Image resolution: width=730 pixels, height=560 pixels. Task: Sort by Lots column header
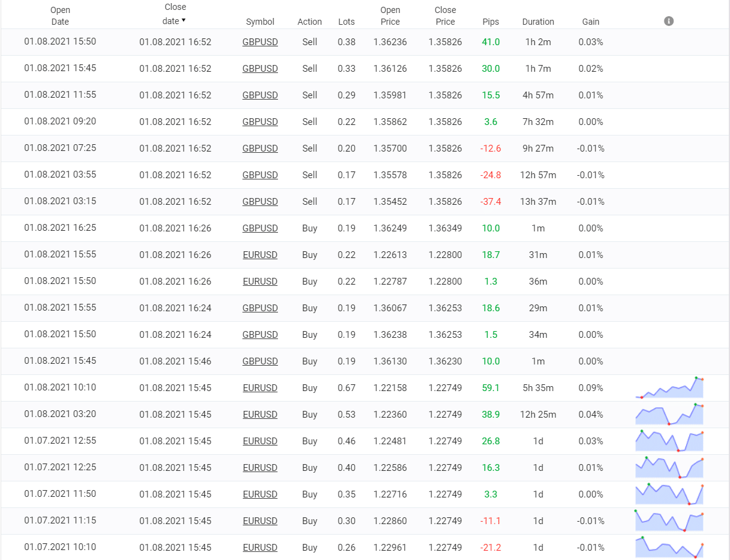tap(346, 22)
